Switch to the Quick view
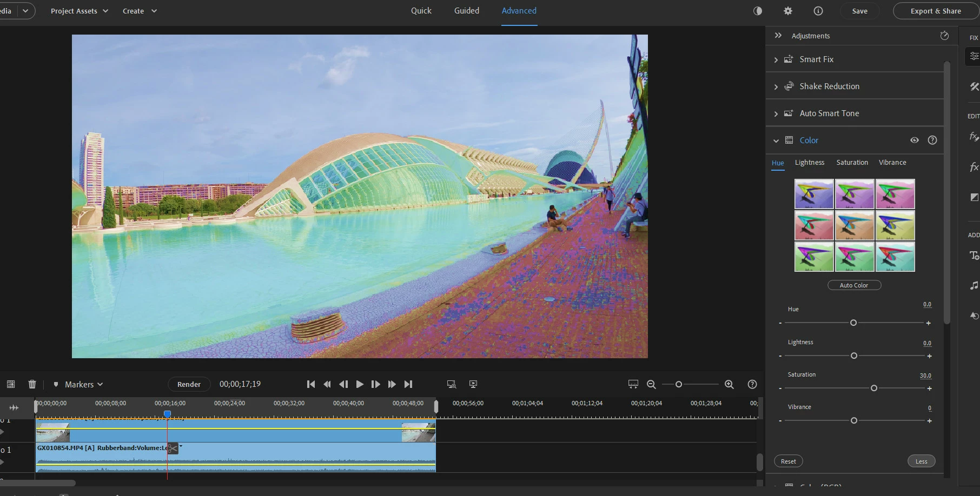 tap(421, 11)
